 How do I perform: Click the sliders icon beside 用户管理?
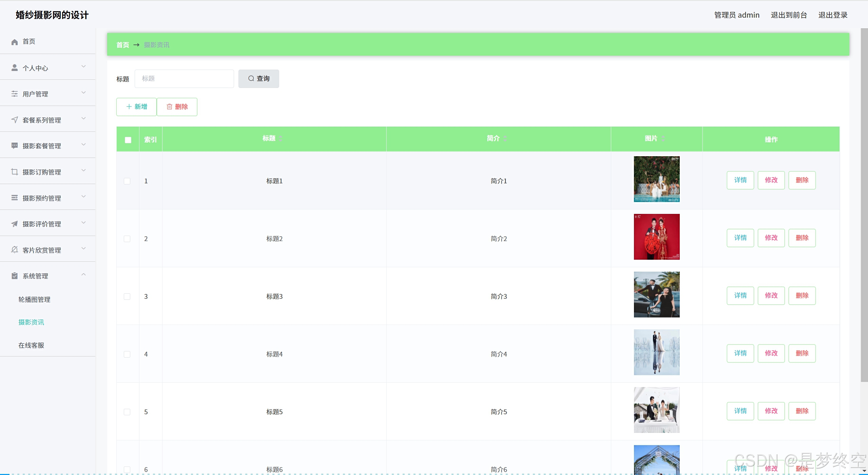[15, 94]
